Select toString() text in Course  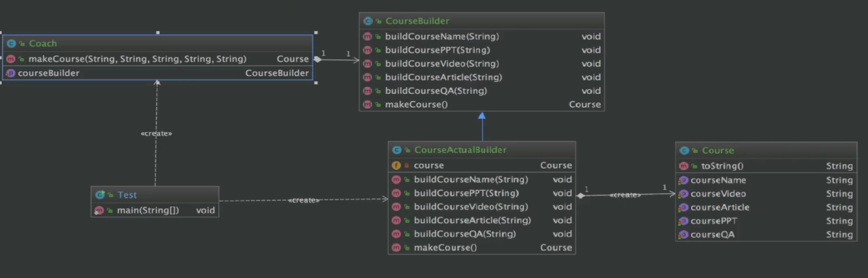click(722, 166)
